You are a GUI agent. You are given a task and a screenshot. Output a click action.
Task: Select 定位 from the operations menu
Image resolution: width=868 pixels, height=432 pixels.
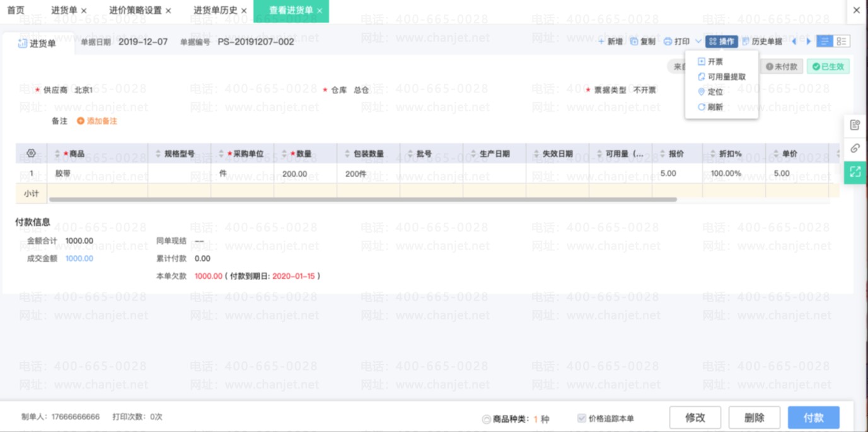[x=710, y=92]
